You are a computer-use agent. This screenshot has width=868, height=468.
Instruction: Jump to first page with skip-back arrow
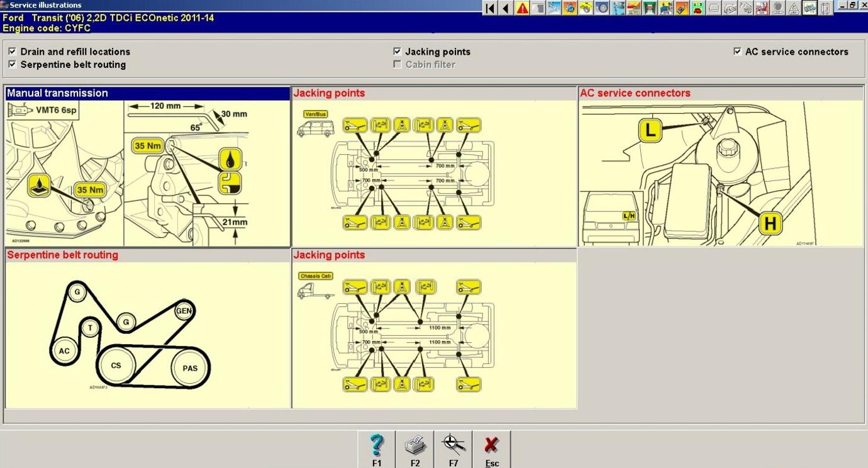(490, 8)
